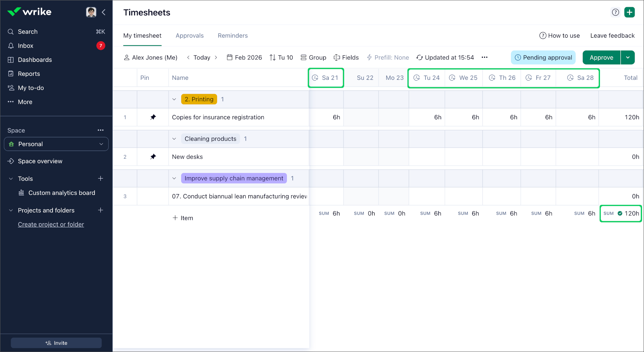The height and width of the screenshot is (352, 644).
Task: Open the help question mark icon
Action: pos(615,12)
